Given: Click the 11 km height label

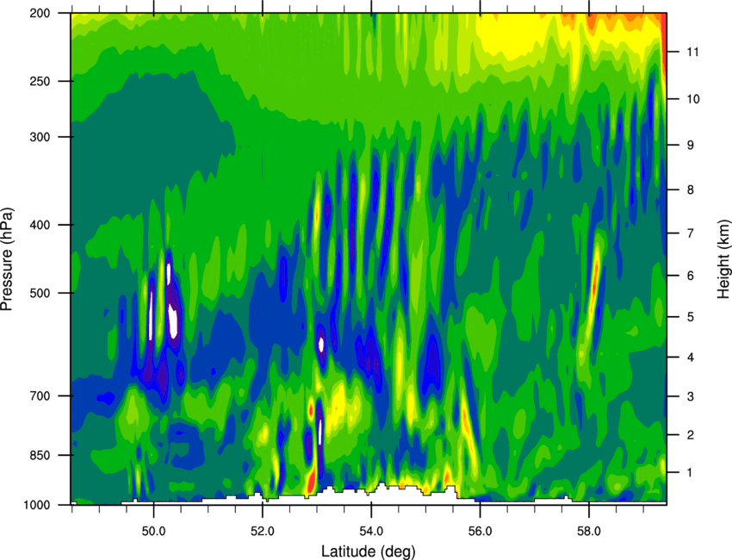Looking at the screenshot, I should tap(693, 52).
